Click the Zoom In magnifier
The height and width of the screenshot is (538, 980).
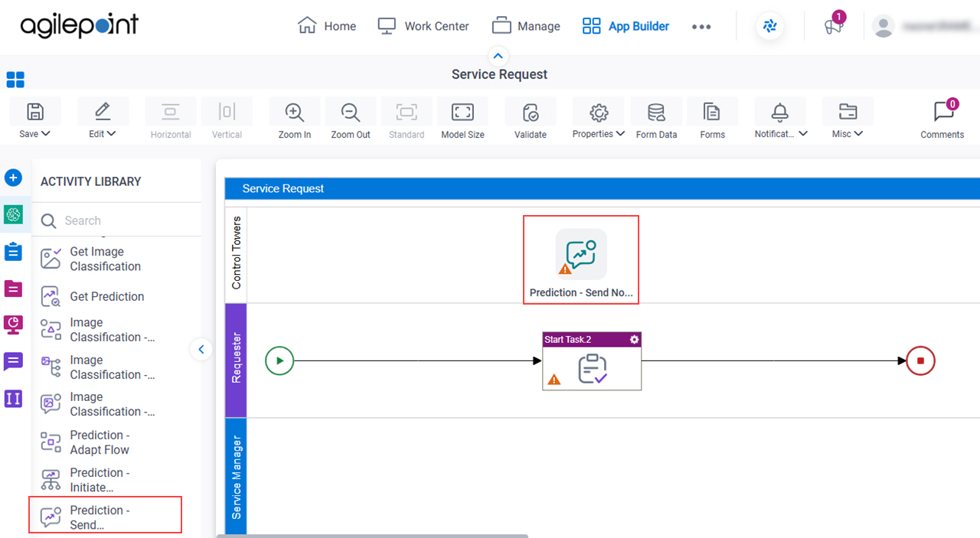click(x=295, y=112)
